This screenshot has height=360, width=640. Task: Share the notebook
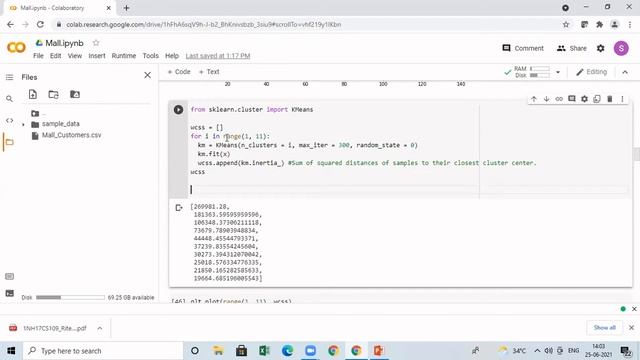[x=571, y=48]
